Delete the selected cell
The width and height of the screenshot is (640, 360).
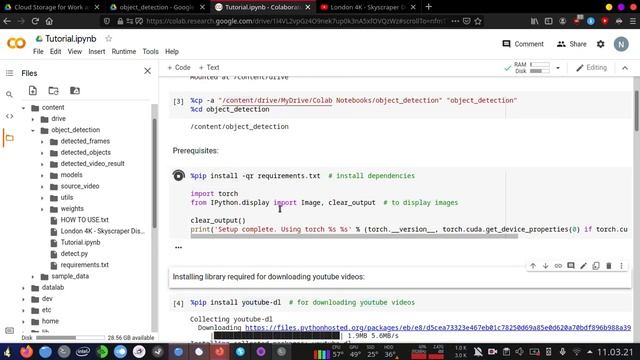click(609, 266)
